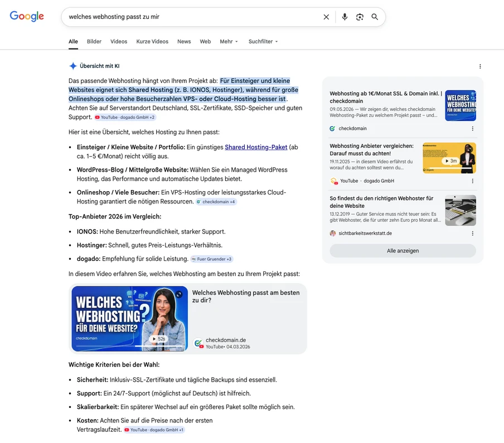Open source chip checkdomain +4
504x443 pixels.
(x=216, y=202)
